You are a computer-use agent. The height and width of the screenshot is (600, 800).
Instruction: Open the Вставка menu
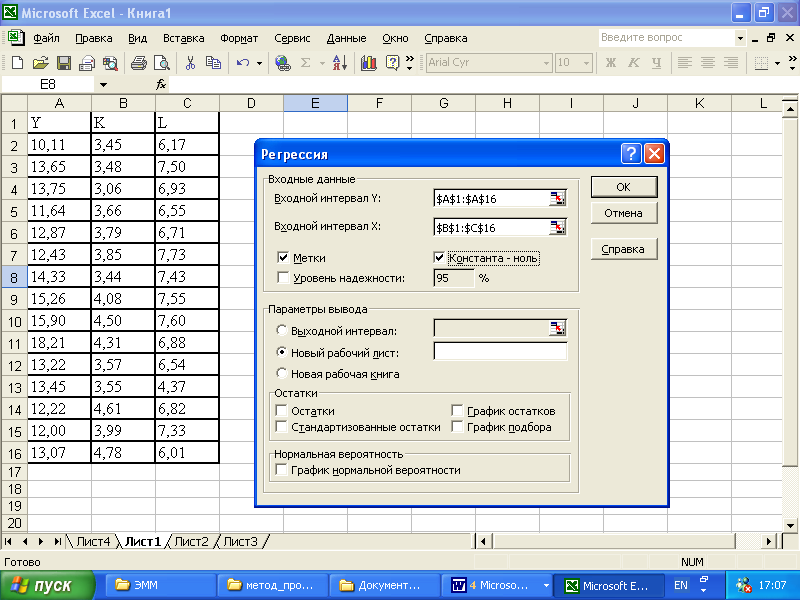coord(184,38)
